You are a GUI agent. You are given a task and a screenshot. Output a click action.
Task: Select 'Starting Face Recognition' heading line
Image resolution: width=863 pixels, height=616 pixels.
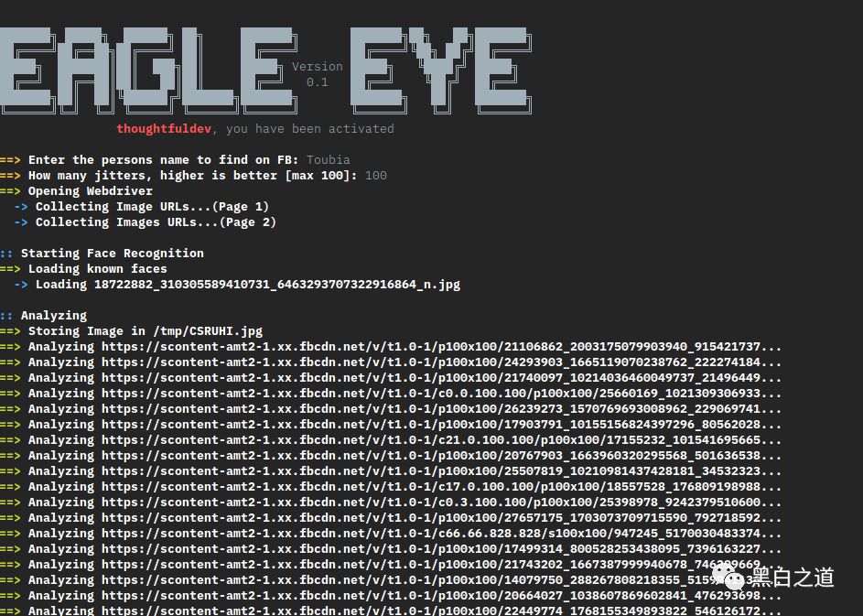click(x=113, y=254)
